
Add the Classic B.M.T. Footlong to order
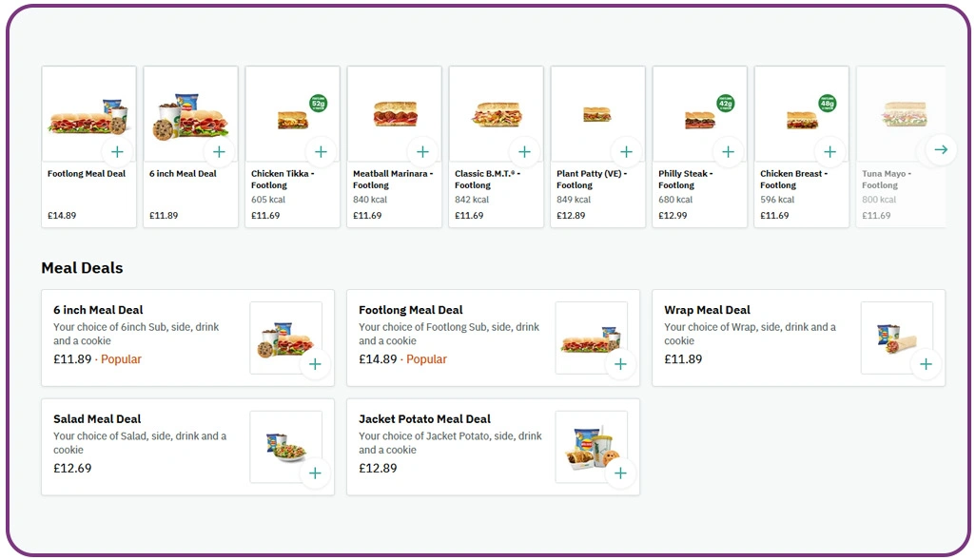click(524, 151)
